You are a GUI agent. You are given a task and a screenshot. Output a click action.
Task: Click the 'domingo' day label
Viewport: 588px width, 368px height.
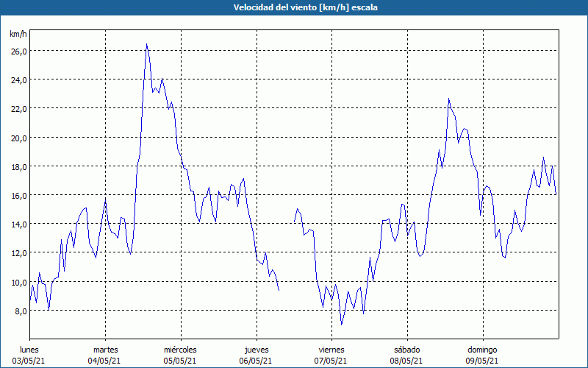[482, 350]
